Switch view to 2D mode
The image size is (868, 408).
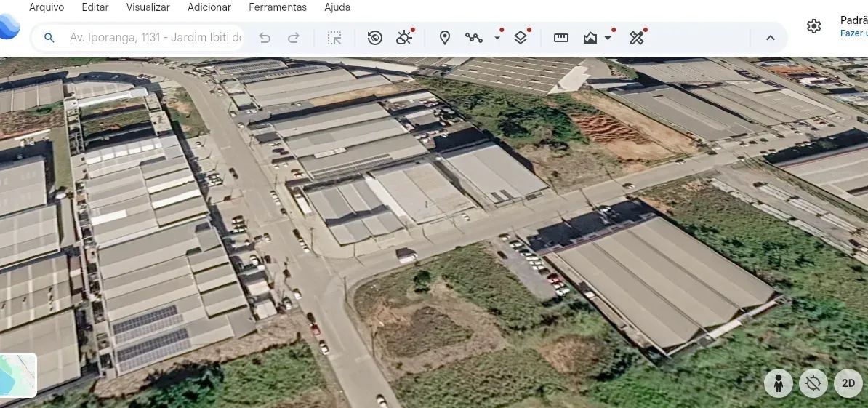(x=848, y=383)
